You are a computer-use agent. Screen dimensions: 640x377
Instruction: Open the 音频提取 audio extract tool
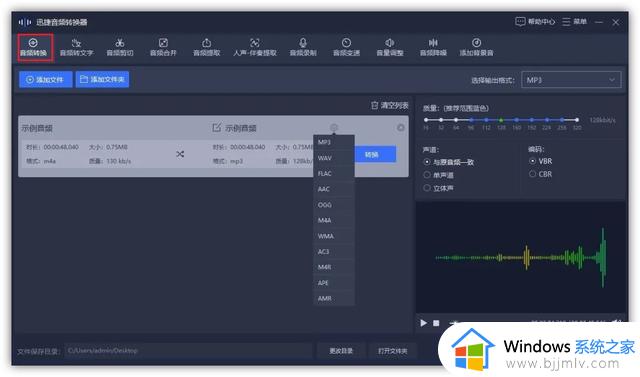point(207,47)
